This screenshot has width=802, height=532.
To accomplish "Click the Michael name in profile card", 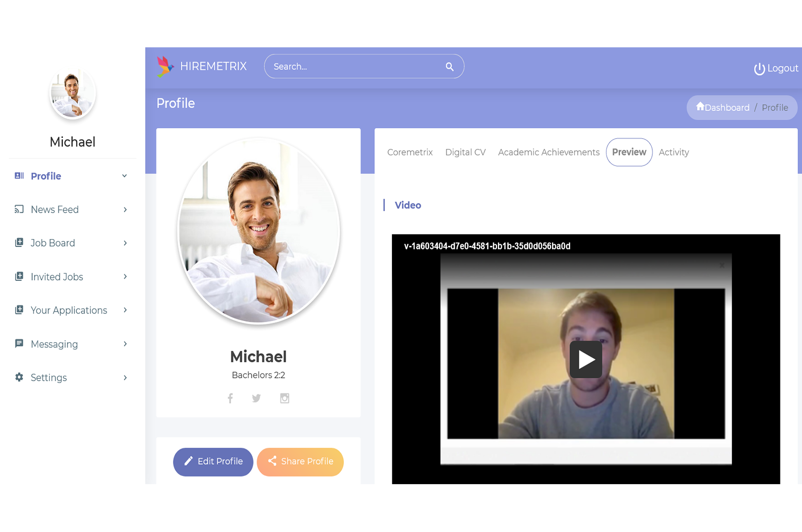I will pyautogui.click(x=258, y=357).
